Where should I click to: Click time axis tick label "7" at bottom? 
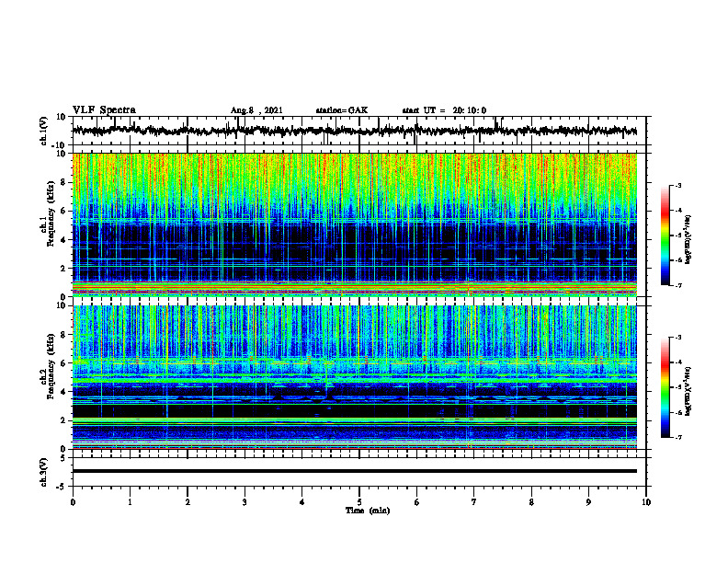[x=474, y=502]
